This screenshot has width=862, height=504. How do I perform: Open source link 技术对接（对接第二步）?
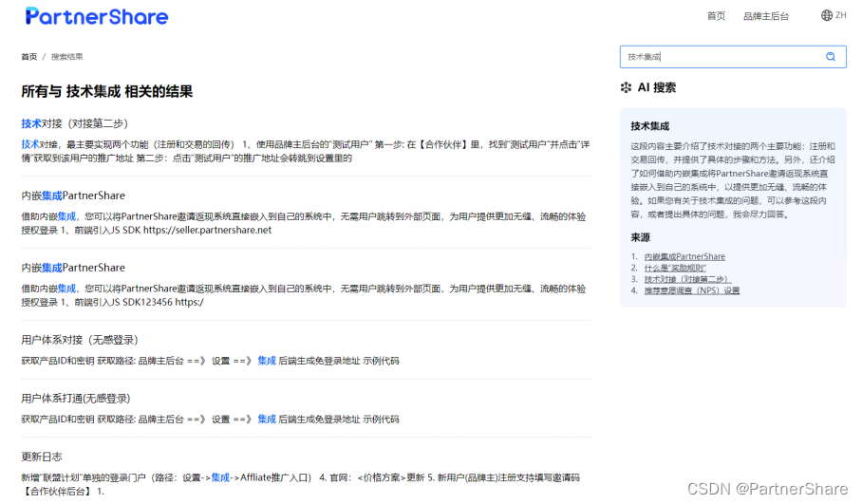click(687, 279)
